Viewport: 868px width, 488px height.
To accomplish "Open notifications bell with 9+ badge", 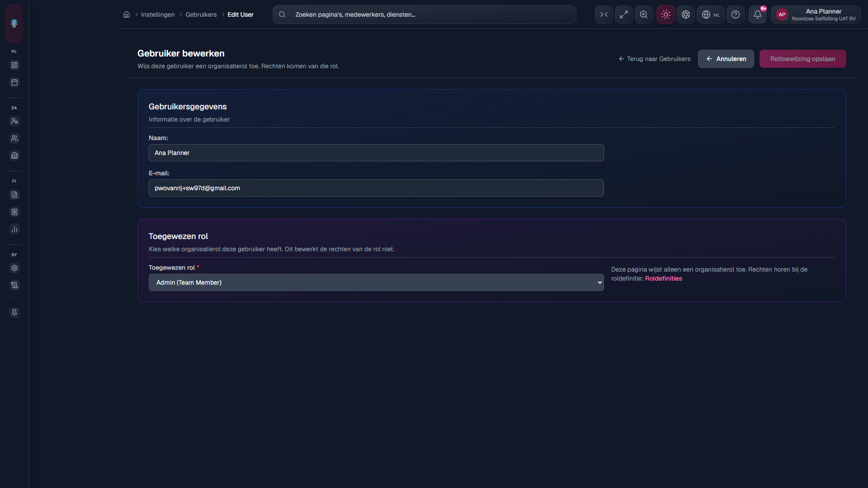I will coord(758,14).
